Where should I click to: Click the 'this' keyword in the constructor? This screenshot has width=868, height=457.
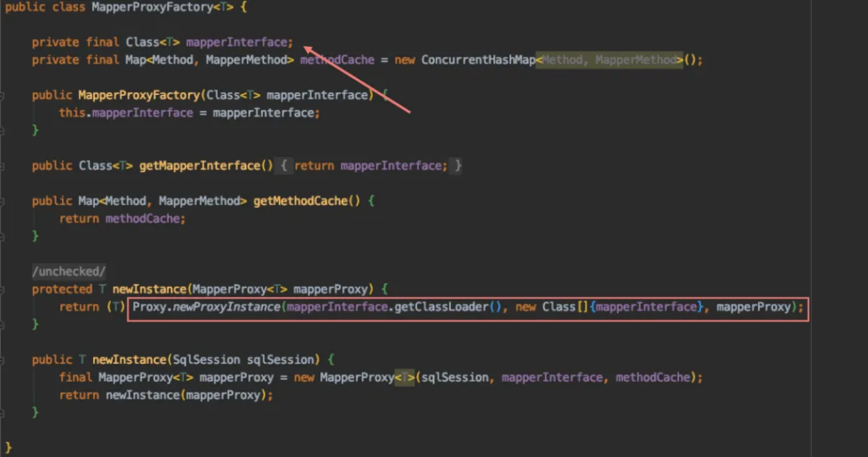pyautogui.click(x=73, y=113)
